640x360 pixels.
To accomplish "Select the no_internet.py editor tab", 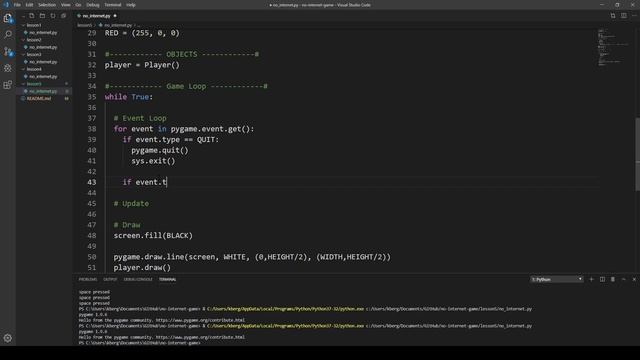I will pyautogui.click(x=97, y=16).
